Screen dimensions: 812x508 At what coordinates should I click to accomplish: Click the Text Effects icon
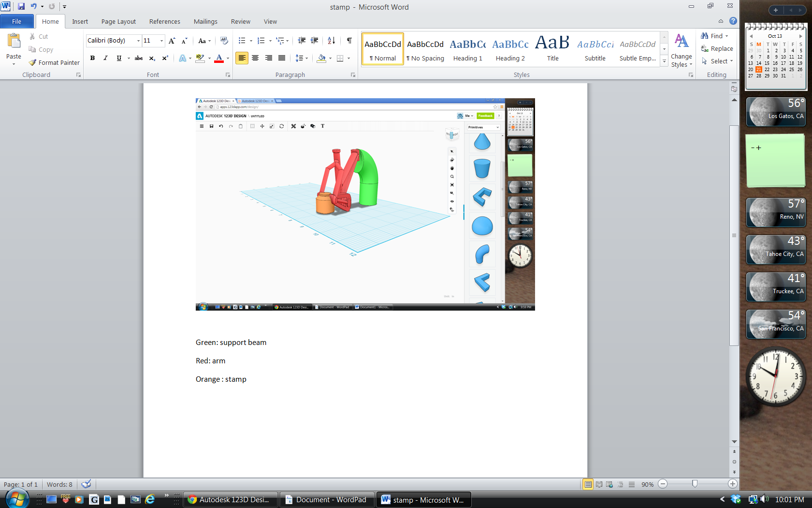(182, 58)
